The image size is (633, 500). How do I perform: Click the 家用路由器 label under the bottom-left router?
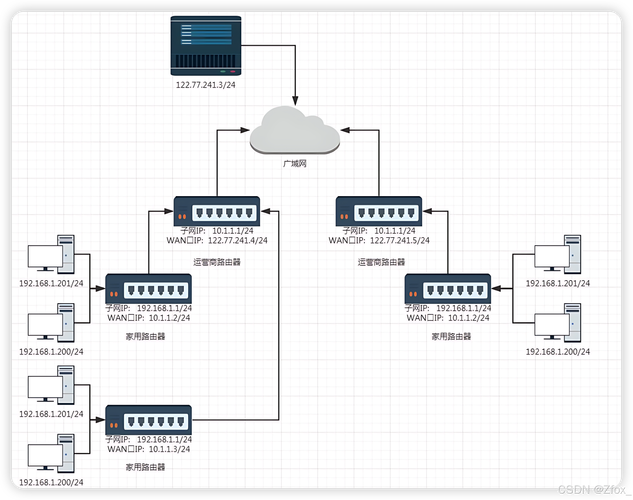tap(150, 466)
